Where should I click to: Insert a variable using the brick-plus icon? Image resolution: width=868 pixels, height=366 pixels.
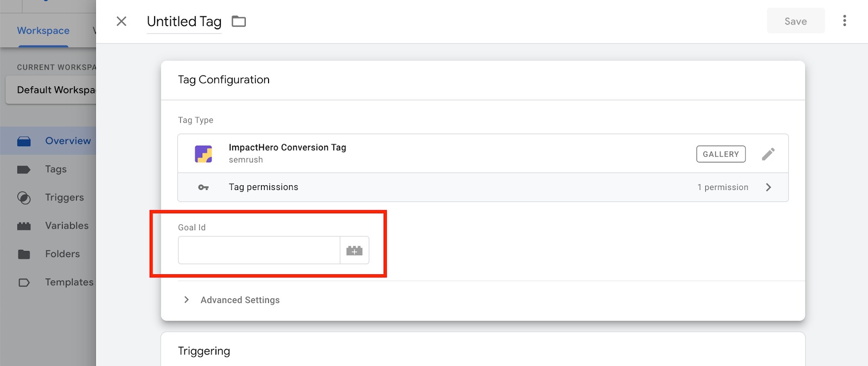[x=354, y=250]
